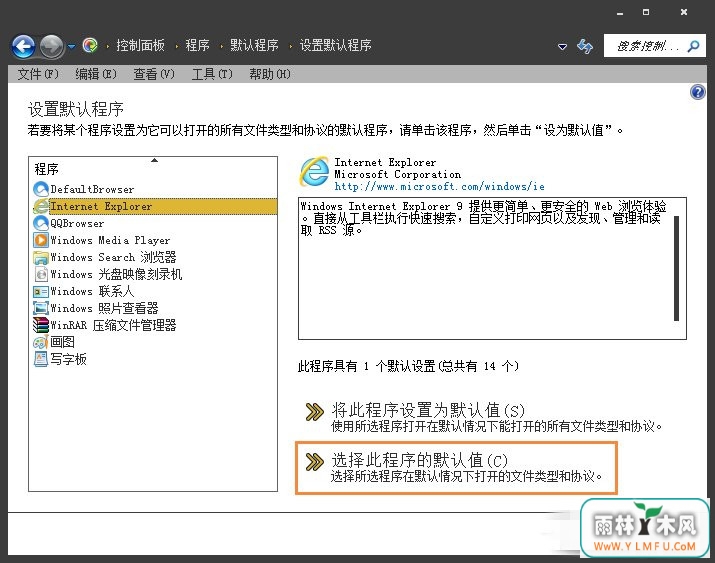Click the refresh icon beside address bar
The image size is (715, 563).
[x=585, y=46]
